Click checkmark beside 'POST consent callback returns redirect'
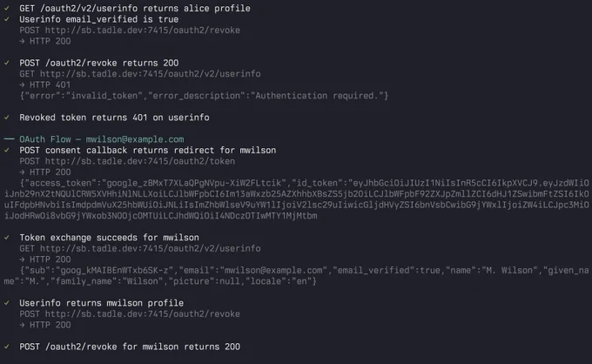The width and height of the screenshot is (592, 364). [7, 150]
